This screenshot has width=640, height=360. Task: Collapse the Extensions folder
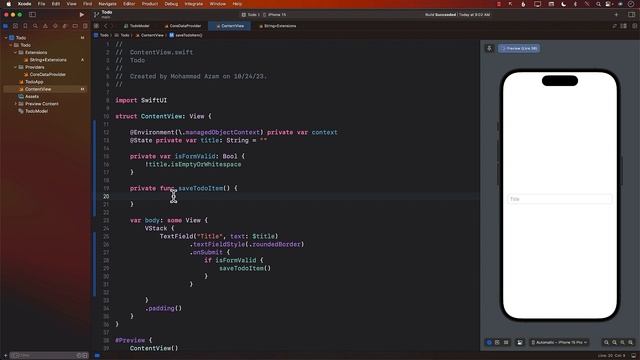pos(16,52)
